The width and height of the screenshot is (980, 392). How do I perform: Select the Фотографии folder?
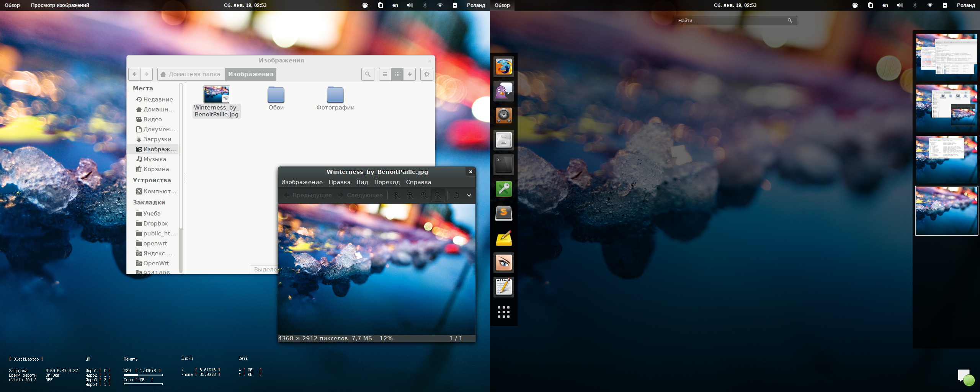click(x=335, y=98)
